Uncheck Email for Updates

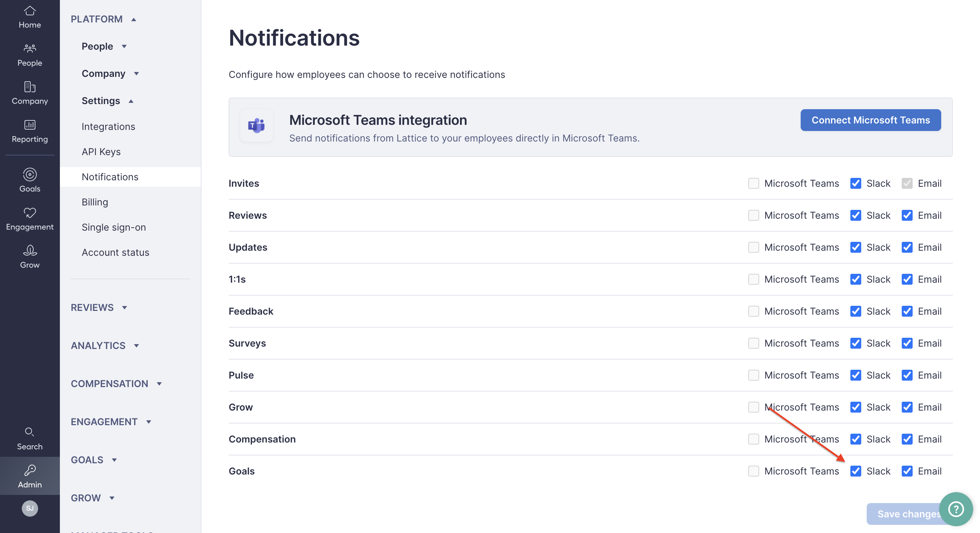pyautogui.click(x=906, y=248)
